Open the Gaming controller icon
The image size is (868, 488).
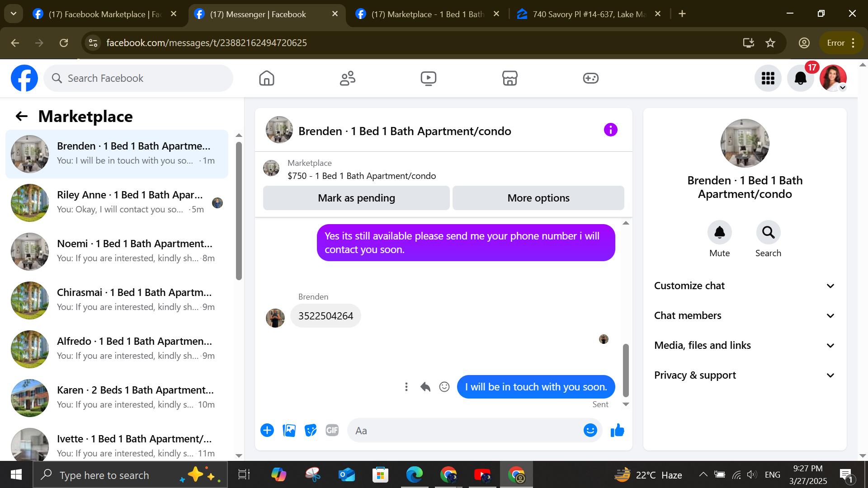[x=590, y=78]
